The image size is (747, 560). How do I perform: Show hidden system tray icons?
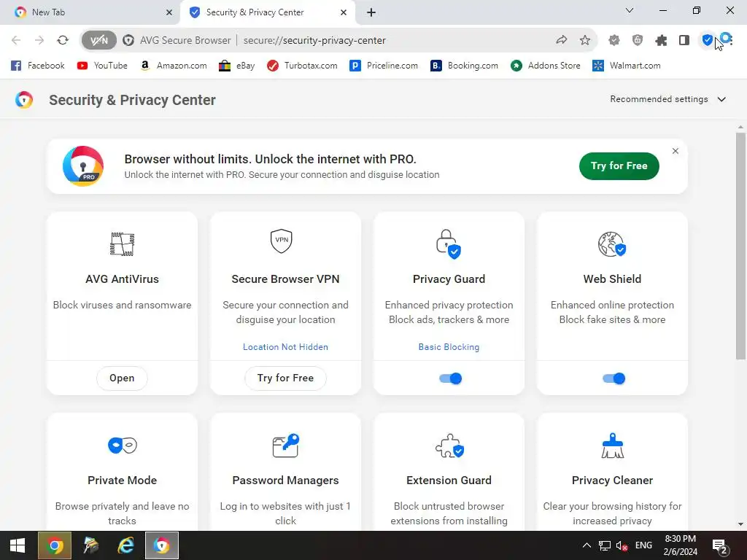coord(587,545)
